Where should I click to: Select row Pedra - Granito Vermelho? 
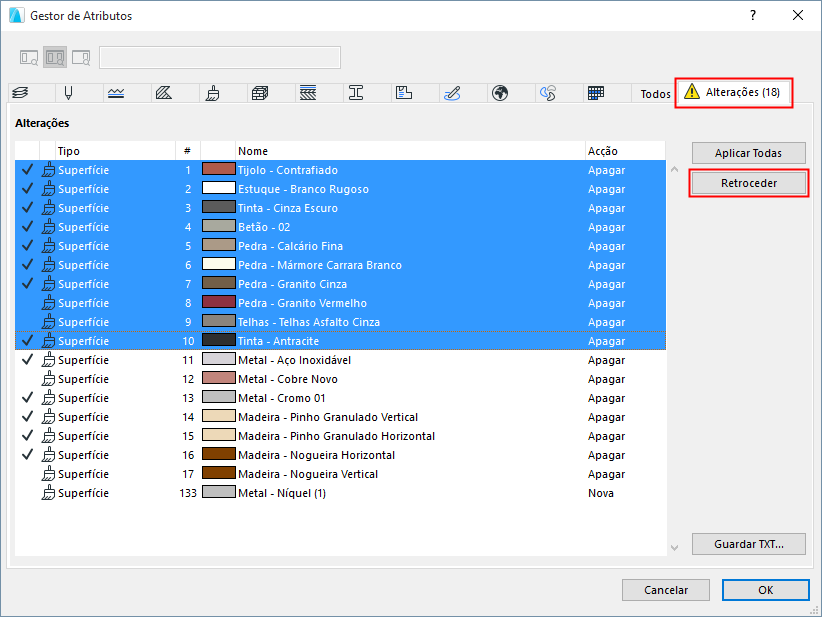(x=340, y=303)
